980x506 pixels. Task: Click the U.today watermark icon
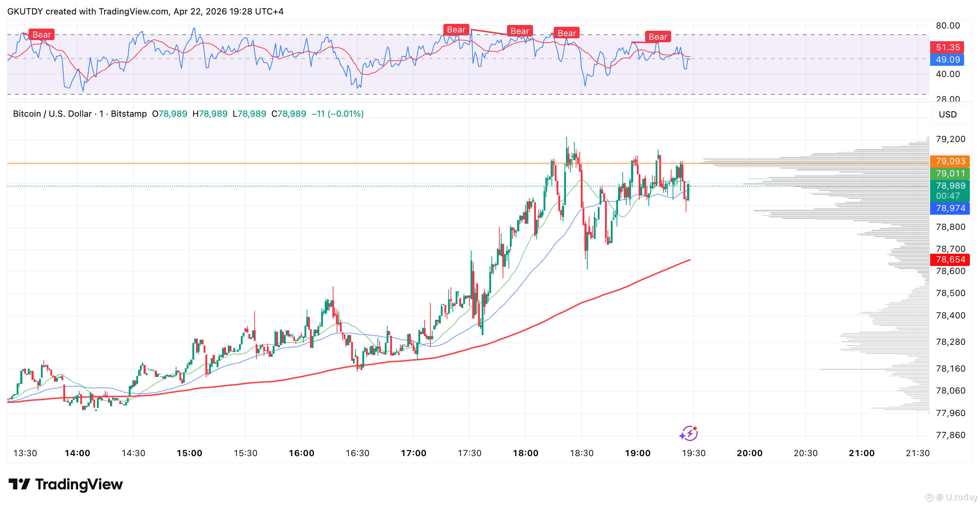929,497
